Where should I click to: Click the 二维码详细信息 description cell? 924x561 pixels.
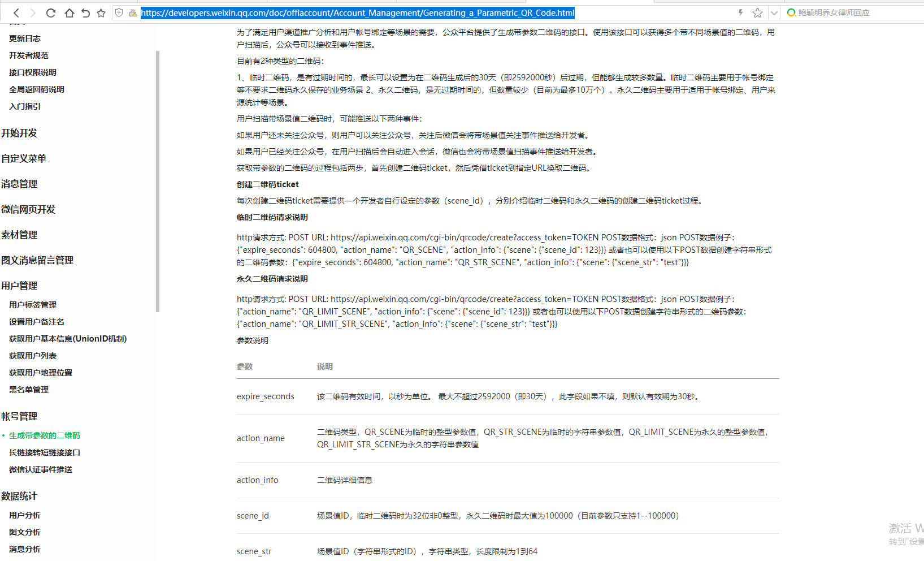345,480
